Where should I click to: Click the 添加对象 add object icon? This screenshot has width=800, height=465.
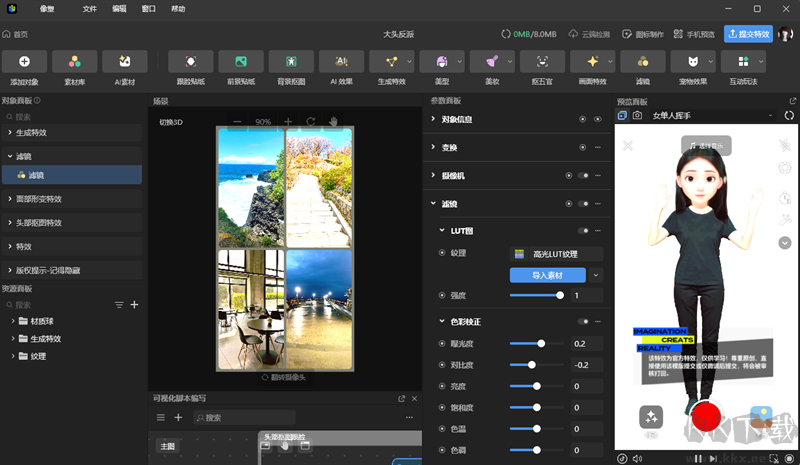25,62
